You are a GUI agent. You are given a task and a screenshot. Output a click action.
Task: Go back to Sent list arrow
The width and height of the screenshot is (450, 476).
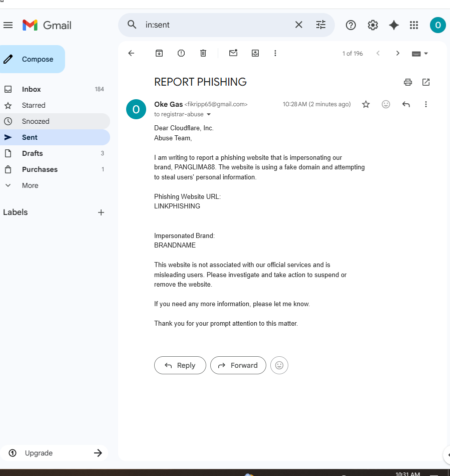click(131, 54)
